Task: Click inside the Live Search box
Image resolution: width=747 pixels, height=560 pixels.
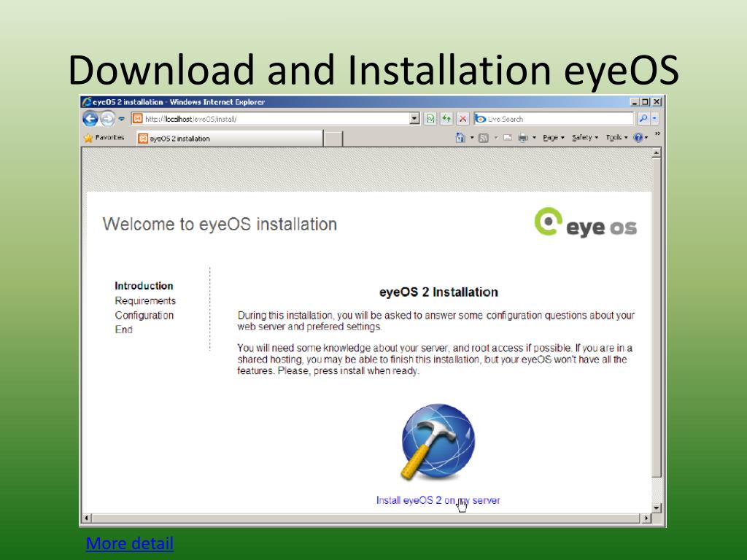Action: (554, 119)
